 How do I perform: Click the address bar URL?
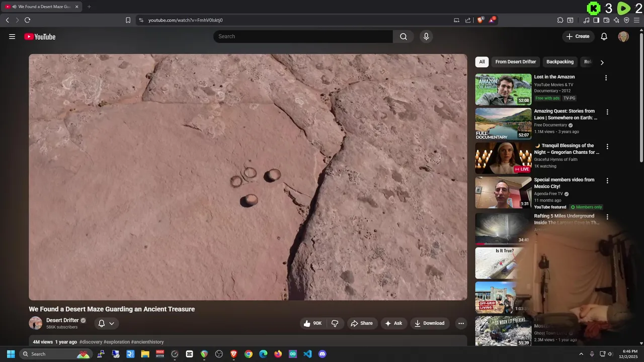(x=185, y=20)
